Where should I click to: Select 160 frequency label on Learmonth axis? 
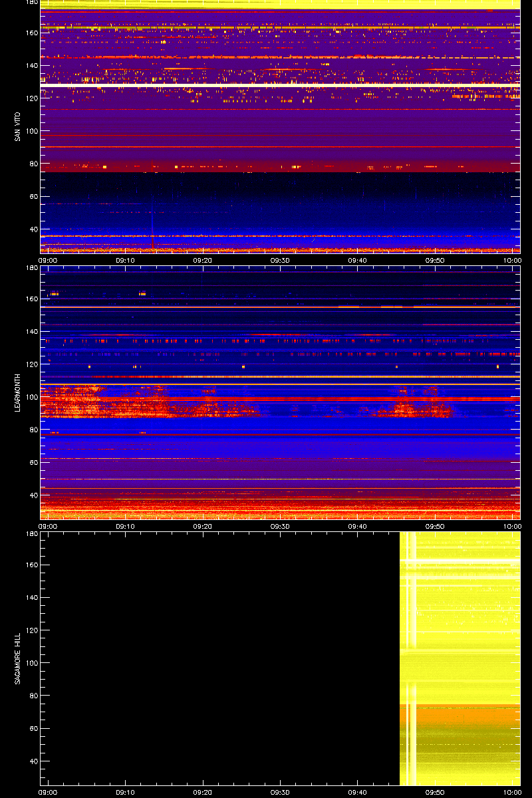31,299
